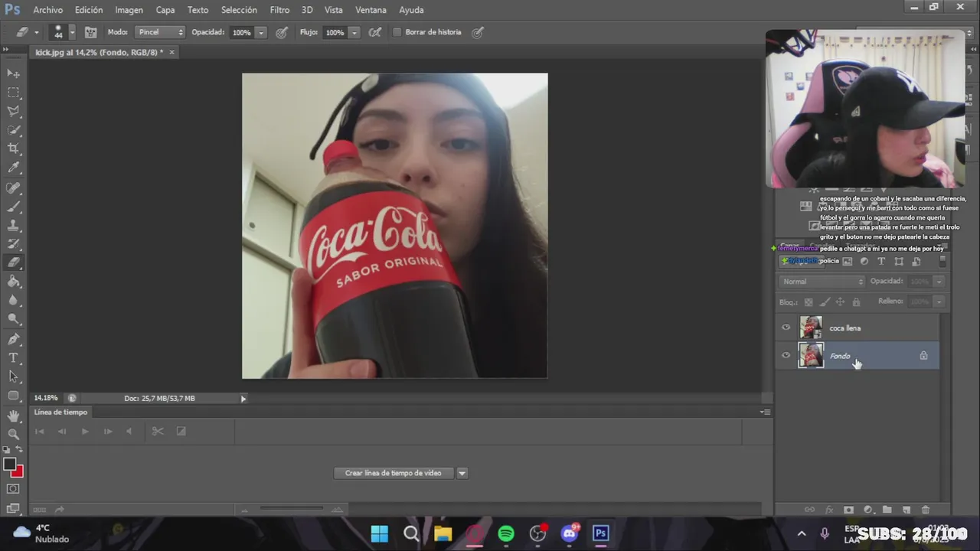Select the Rectangular Marquee tool
980x551 pixels.
click(x=14, y=93)
